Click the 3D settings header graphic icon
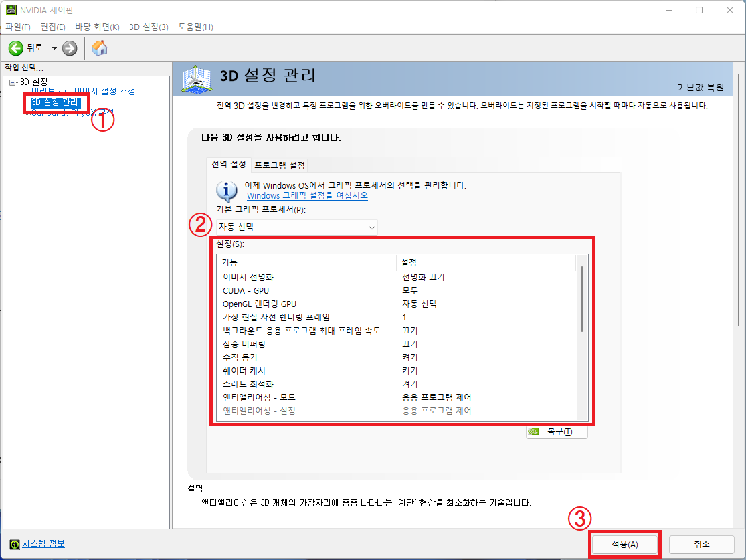 click(197, 80)
